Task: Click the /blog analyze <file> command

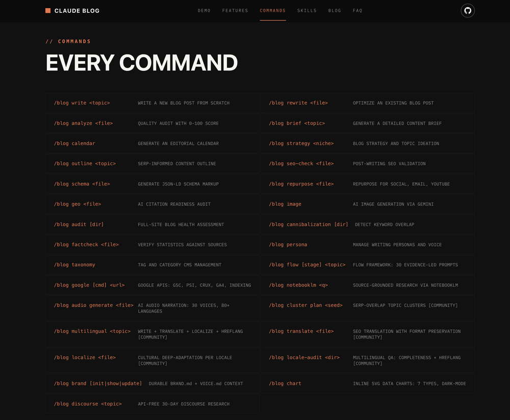Action: pos(83,123)
